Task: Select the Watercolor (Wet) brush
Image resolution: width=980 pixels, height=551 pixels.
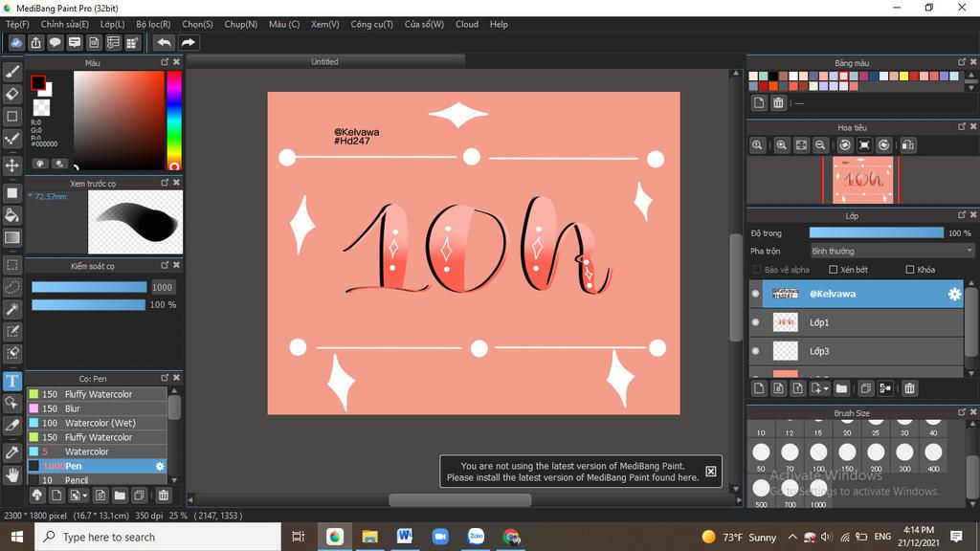Action: coord(97,423)
